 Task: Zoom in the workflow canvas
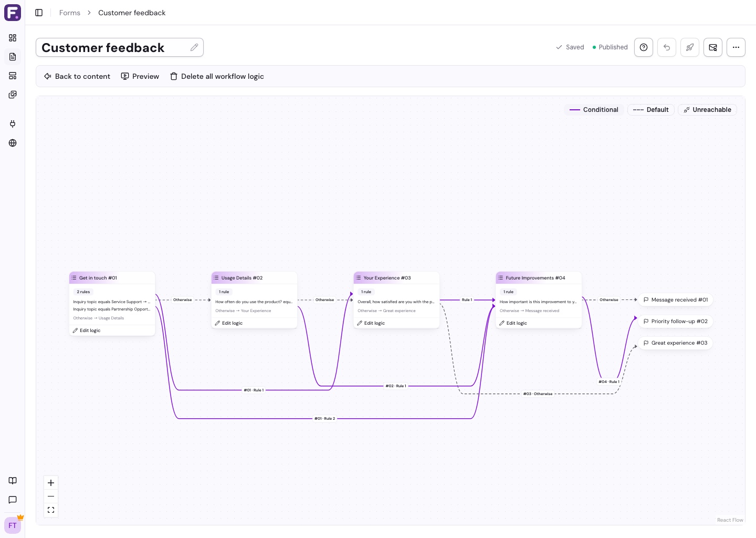coord(51,483)
